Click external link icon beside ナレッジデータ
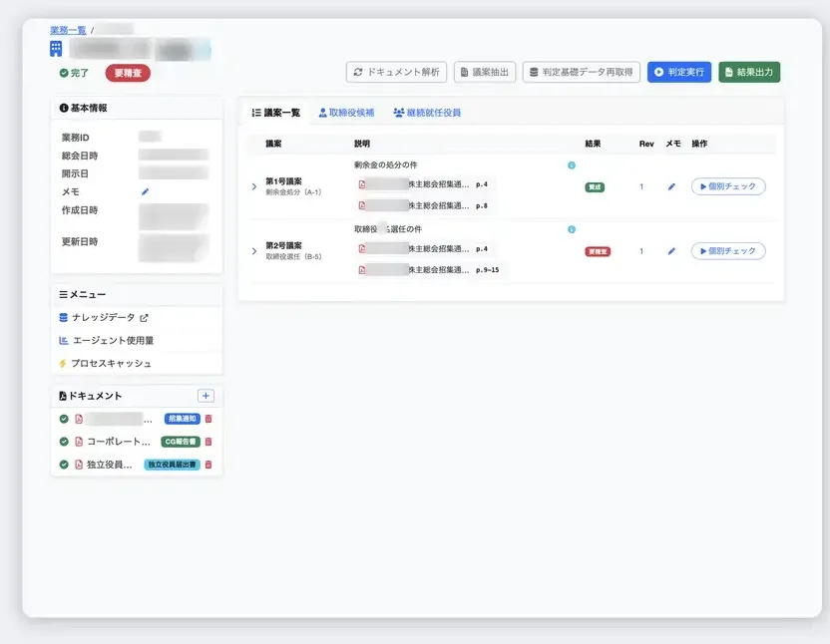The height and width of the screenshot is (644, 830). coord(144,317)
